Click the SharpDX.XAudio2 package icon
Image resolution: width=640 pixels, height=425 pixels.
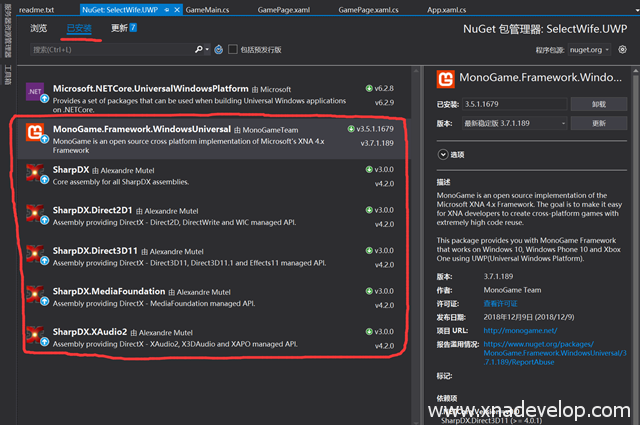pyautogui.click(x=34, y=337)
